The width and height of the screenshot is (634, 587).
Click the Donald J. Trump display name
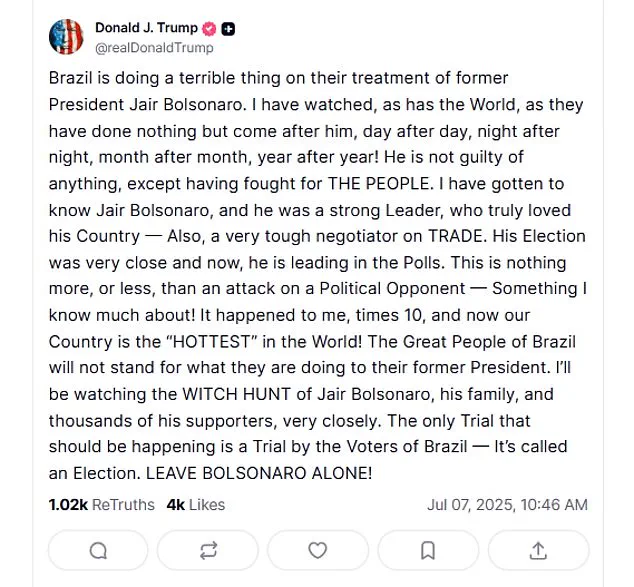pos(146,28)
